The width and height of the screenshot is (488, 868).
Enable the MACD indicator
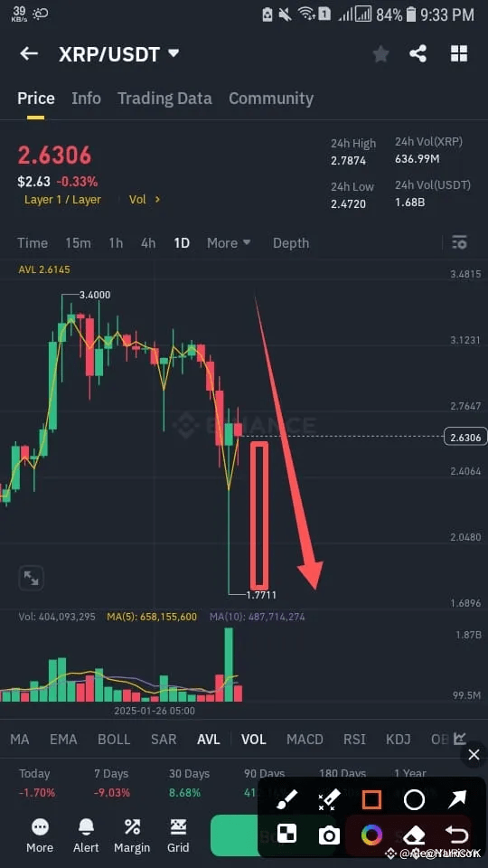click(305, 739)
